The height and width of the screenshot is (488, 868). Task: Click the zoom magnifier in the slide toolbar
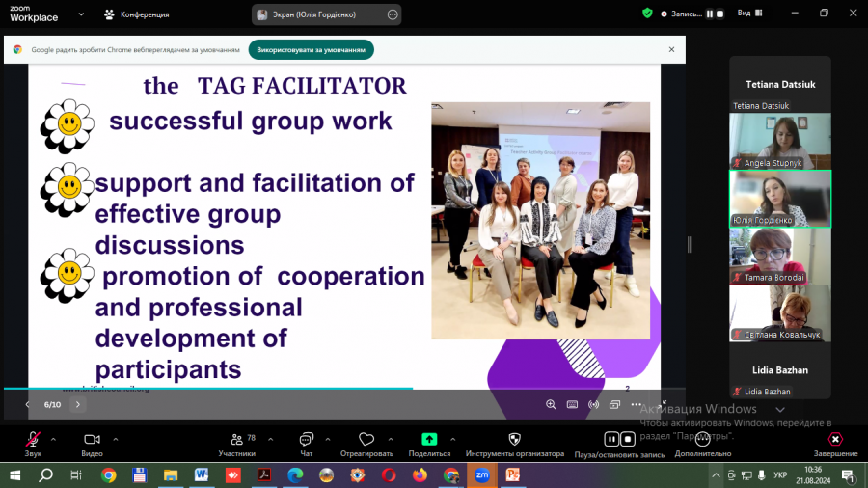[551, 404]
